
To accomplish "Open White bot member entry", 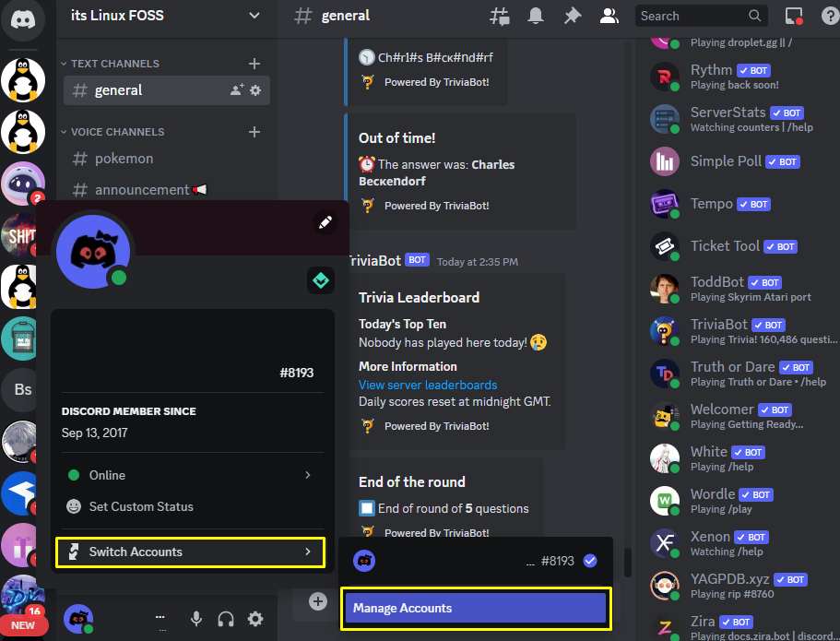I will (741, 458).
